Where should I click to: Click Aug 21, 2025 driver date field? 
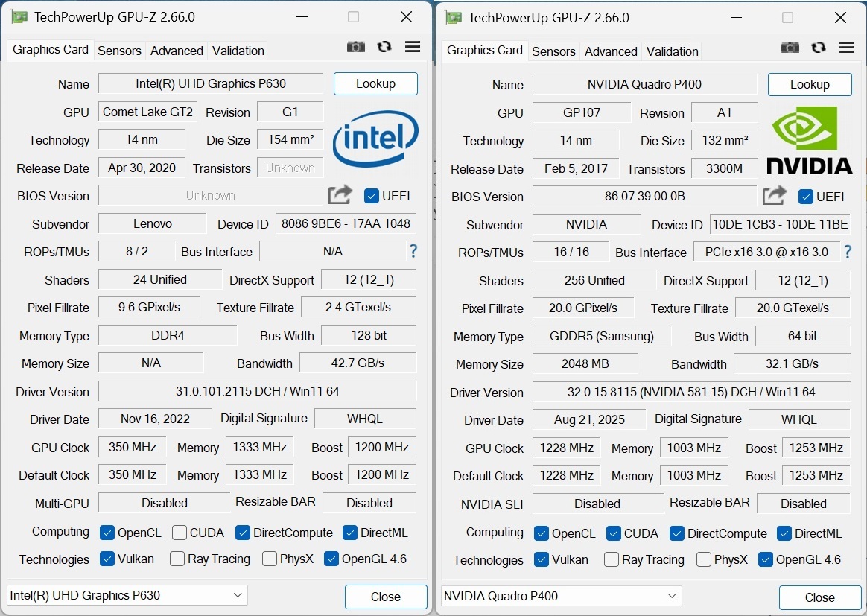click(x=589, y=419)
